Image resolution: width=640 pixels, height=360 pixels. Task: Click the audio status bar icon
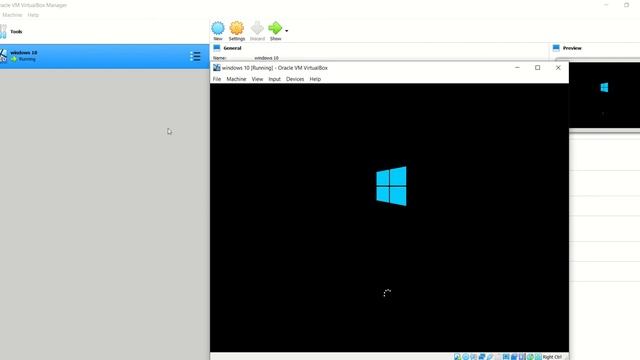coord(473,357)
